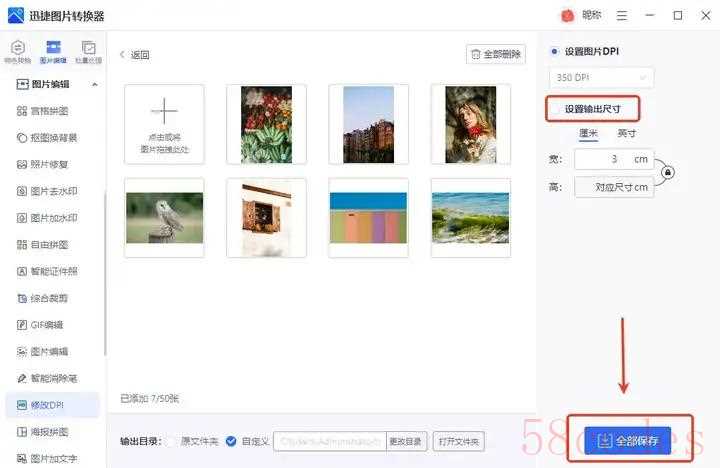Select the flower market thumbnail
The width and height of the screenshot is (720, 468).
266,124
